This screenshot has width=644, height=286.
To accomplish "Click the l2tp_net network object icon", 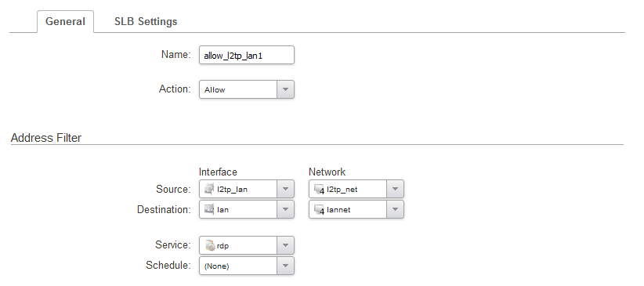I will (319, 190).
